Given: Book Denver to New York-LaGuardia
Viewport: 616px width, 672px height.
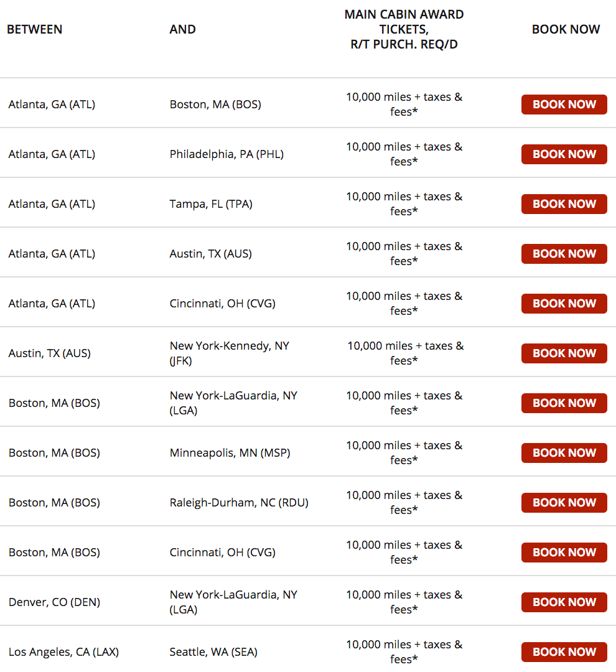Looking at the screenshot, I should 564,602.
